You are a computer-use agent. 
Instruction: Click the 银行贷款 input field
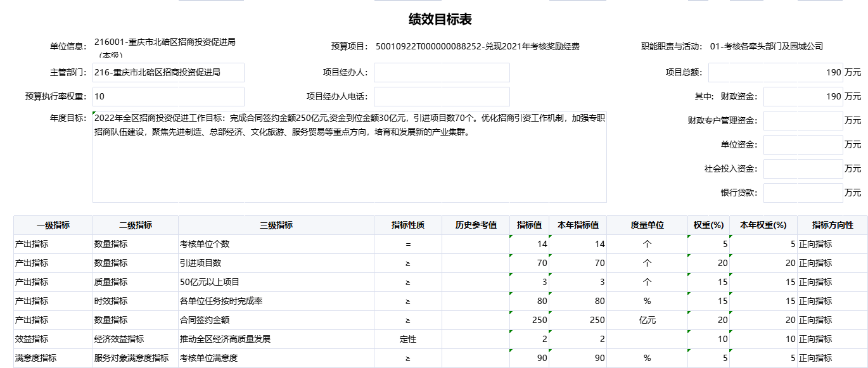click(x=803, y=193)
